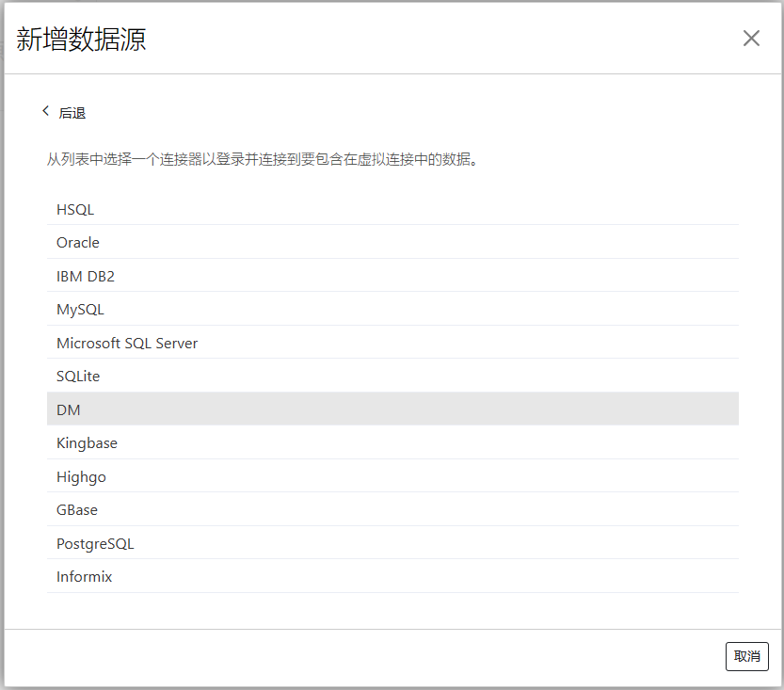Close the 新增数据源 dialog
Screen dimensions: 784x690
[x=751, y=39]
